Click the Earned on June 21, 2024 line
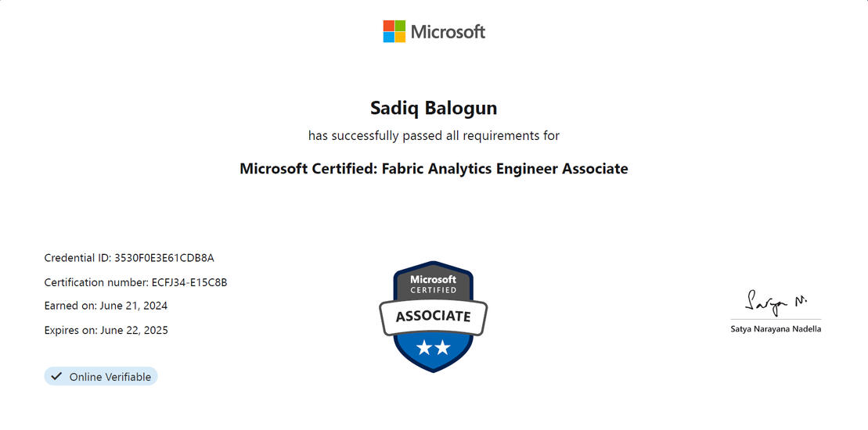This screenshot has height=430, width=868. point(106,306)
